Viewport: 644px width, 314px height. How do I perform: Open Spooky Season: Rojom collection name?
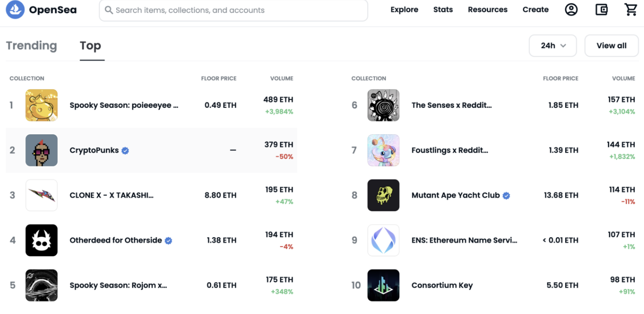pos(118,286)
